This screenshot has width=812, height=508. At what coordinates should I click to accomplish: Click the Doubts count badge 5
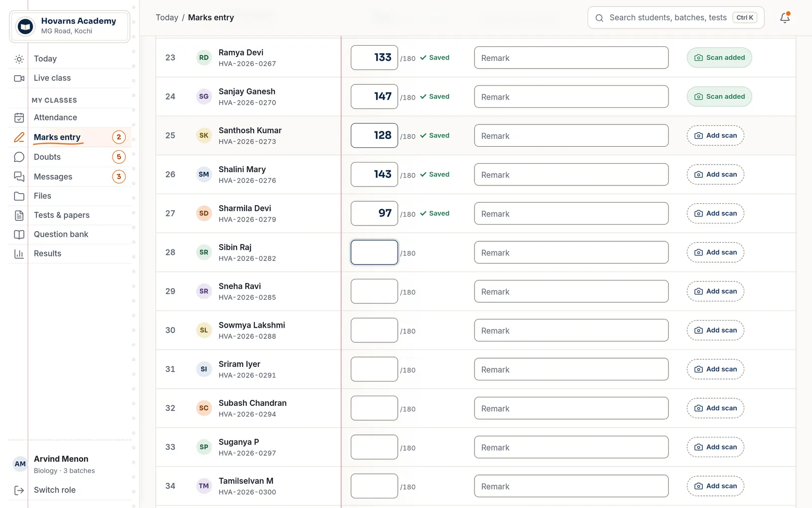click(x=119, y=157)
